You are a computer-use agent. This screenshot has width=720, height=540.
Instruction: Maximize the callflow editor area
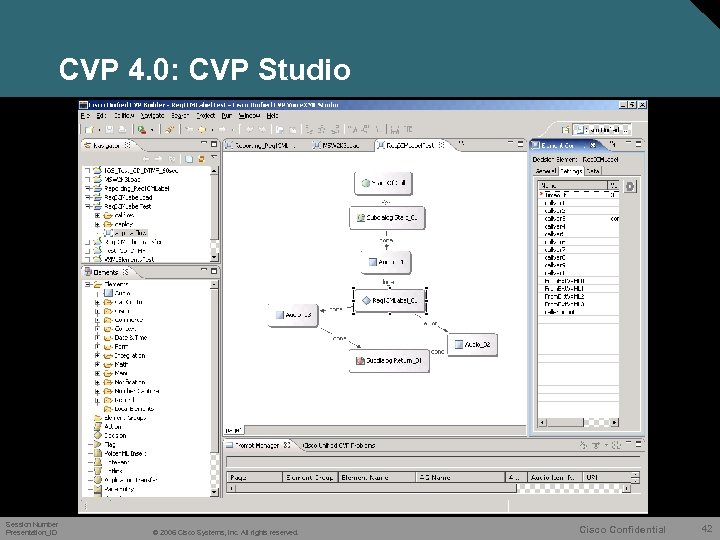[520, 144]
